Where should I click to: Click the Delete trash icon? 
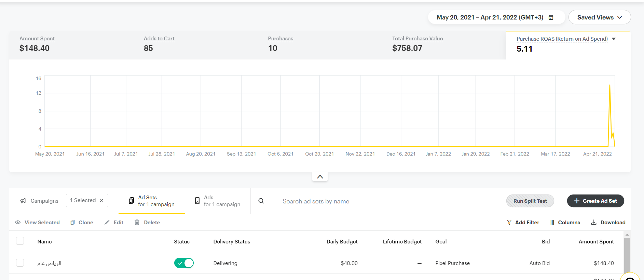coord(137,223)
